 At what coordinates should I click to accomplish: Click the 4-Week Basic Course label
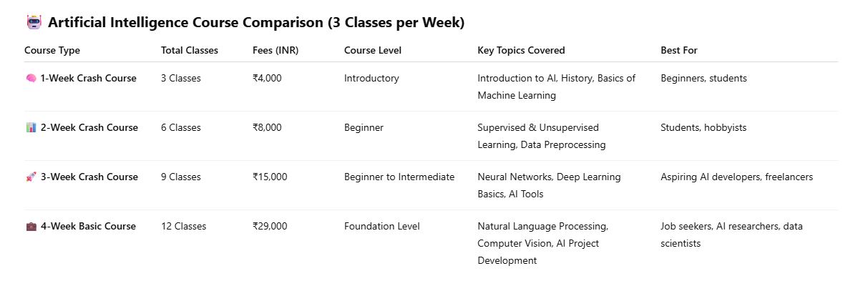coord(88,227)
